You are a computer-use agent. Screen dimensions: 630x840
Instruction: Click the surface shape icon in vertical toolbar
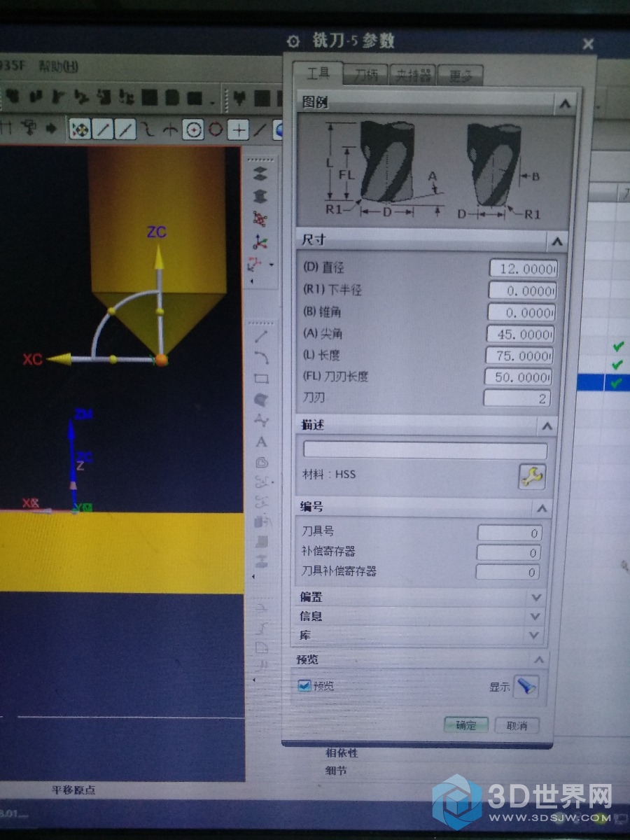pyautogui.click(x=262, y=400)
